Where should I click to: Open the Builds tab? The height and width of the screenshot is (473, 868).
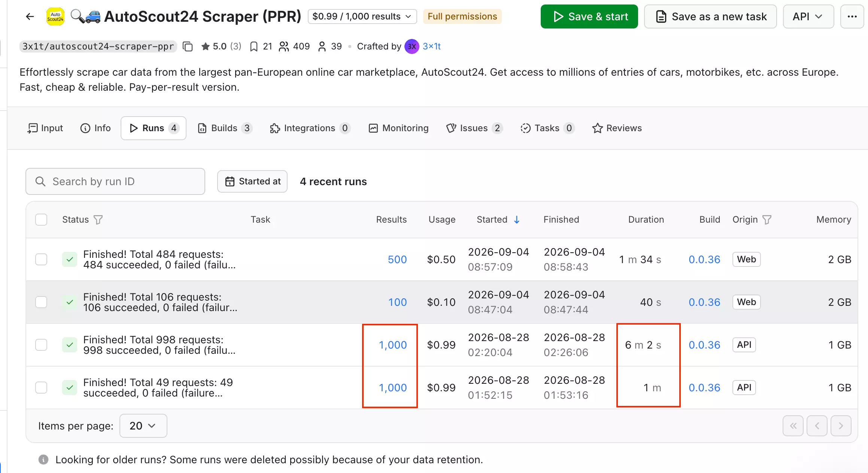click(x=225, y=128)
